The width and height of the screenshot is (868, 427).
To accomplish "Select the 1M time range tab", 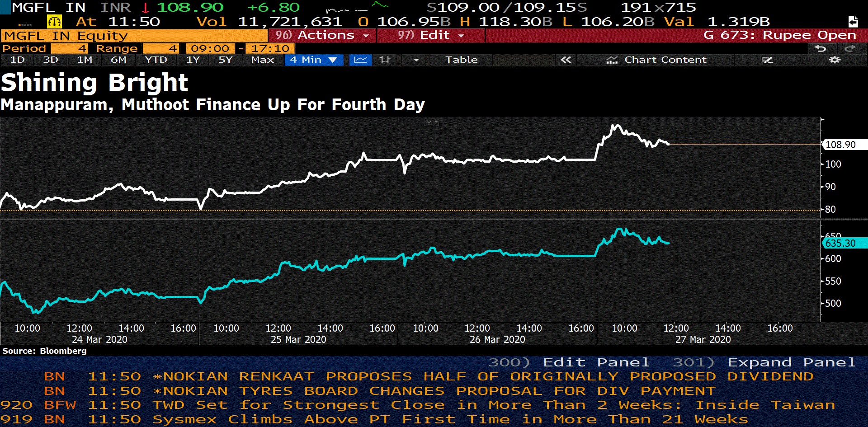I will point(85,60).
